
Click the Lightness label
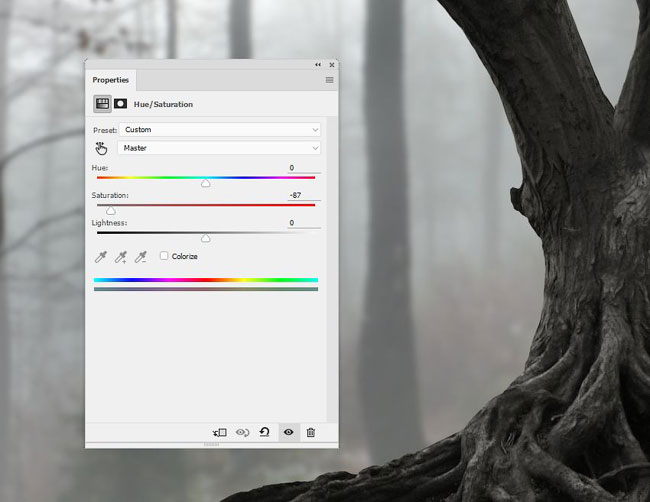[109, 223]
